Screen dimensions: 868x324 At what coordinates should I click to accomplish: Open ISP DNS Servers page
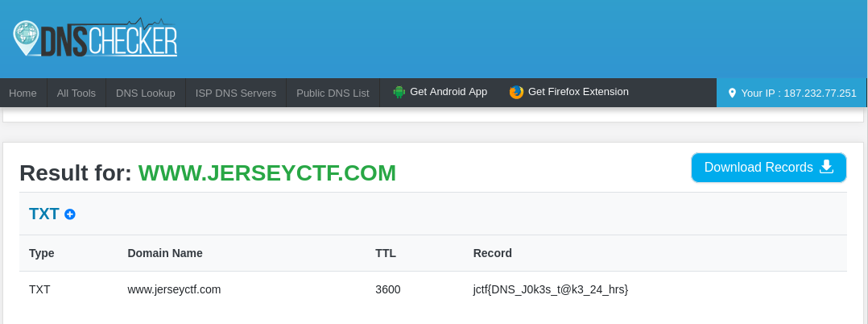click(236, 93)
